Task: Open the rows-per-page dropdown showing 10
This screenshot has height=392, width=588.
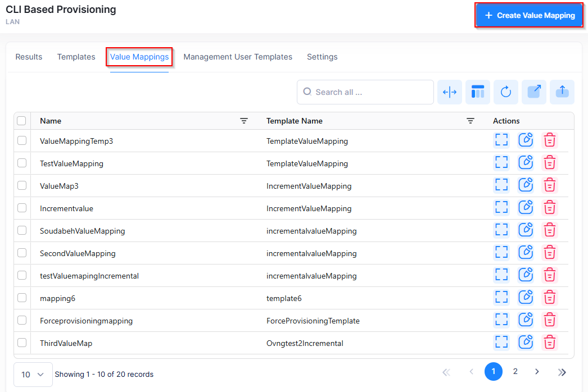Action: click(33, 375)
